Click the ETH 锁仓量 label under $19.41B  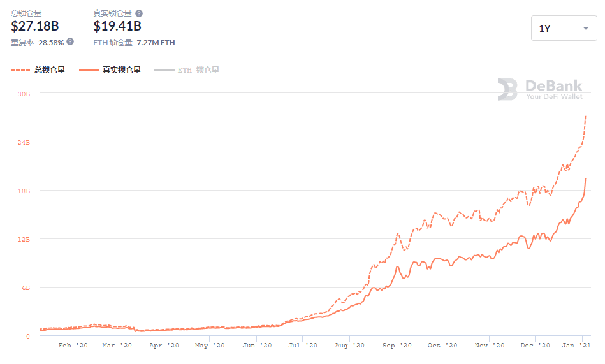[113, 43]
